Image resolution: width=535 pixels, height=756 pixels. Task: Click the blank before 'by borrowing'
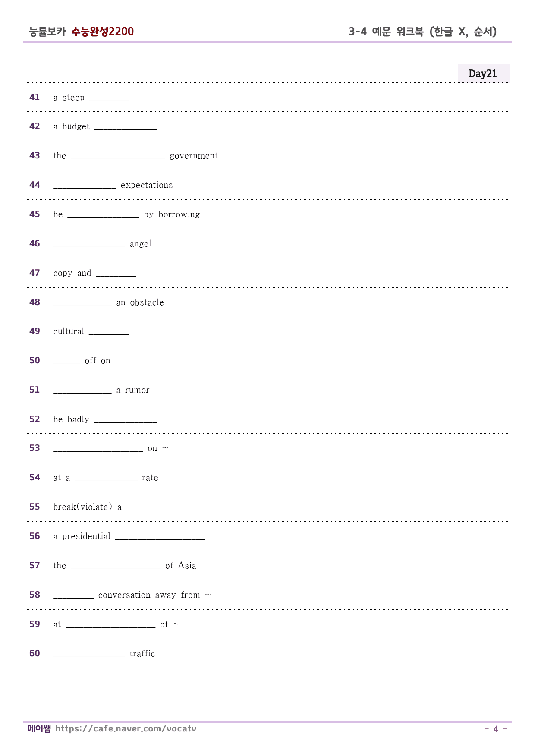pyautogui.click(x=103, y=215)
